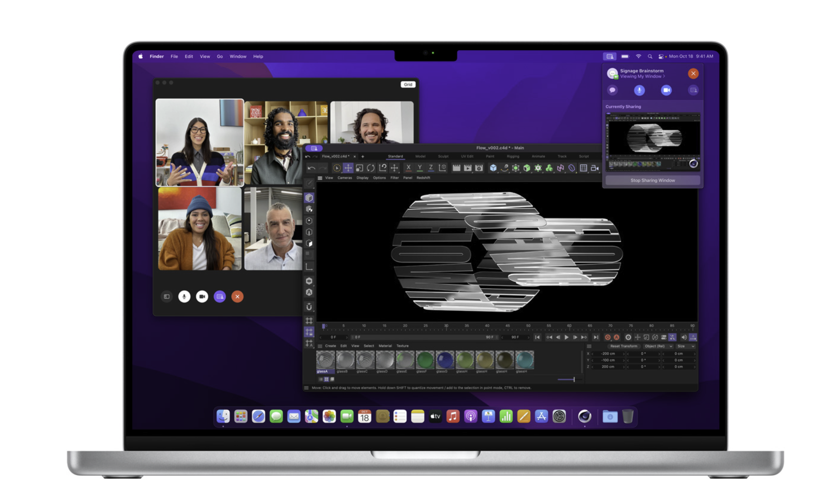Turn off camera in FaceTime window
835x504 pixels.
(x=202, y=296)
